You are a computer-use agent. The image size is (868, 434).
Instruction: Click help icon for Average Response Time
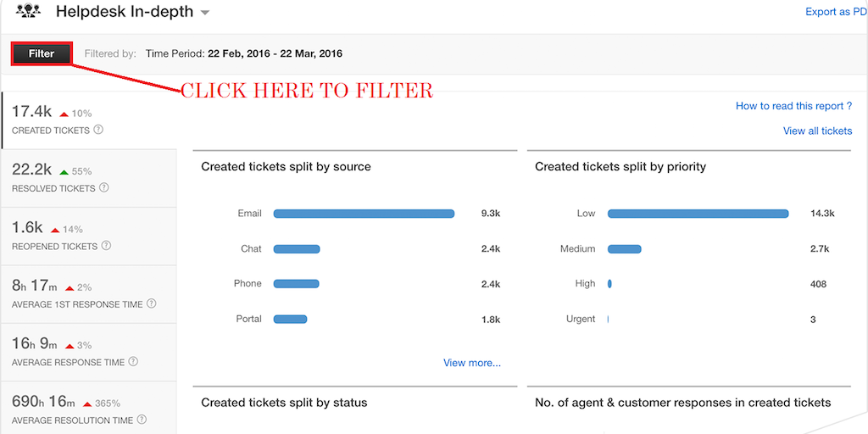pyautogui.click(x=133, y=361)
